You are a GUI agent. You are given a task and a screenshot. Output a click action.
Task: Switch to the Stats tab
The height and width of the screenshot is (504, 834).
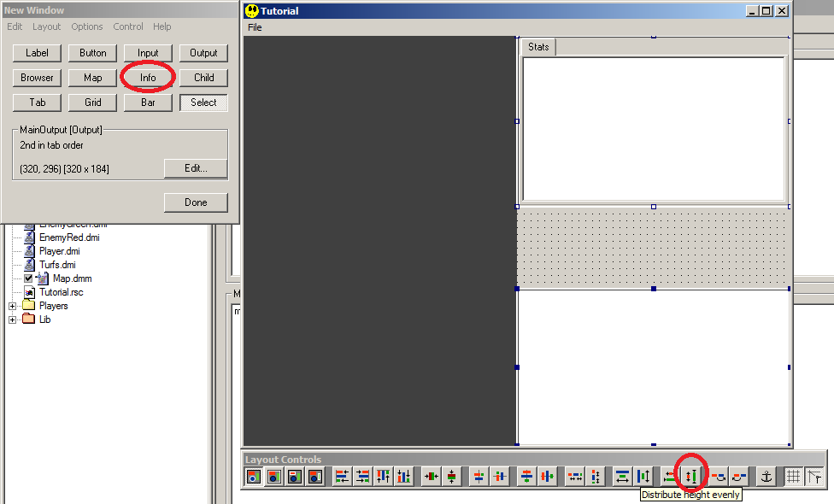point(537,47)
